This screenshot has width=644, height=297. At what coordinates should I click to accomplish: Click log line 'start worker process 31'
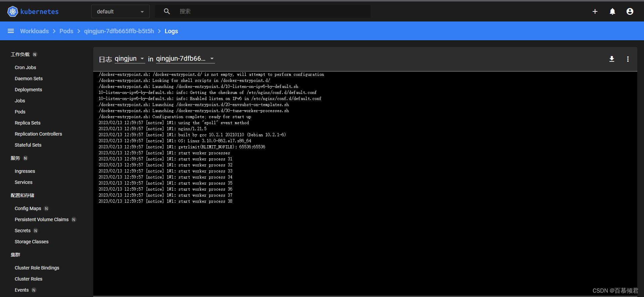pos(165,159)
